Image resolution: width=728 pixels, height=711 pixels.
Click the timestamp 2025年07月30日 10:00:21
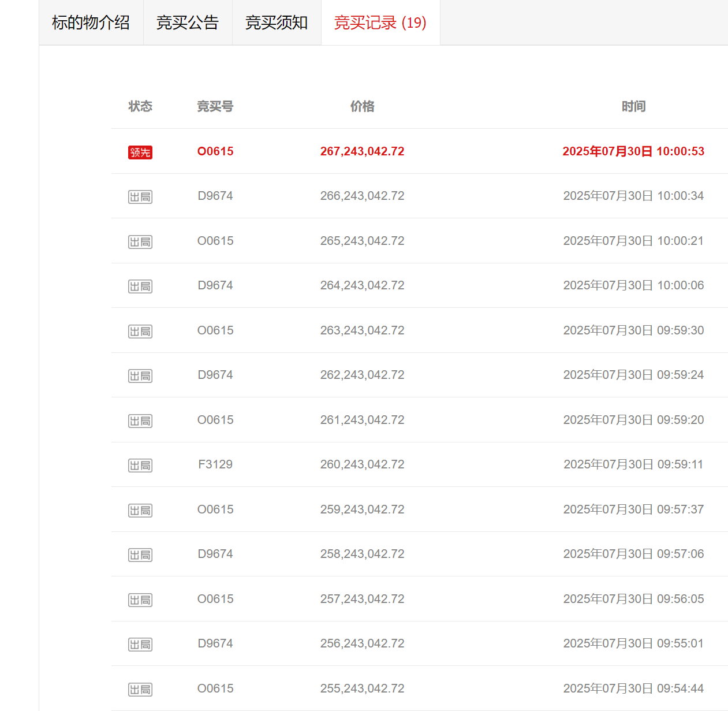click(x=633, y=241)
